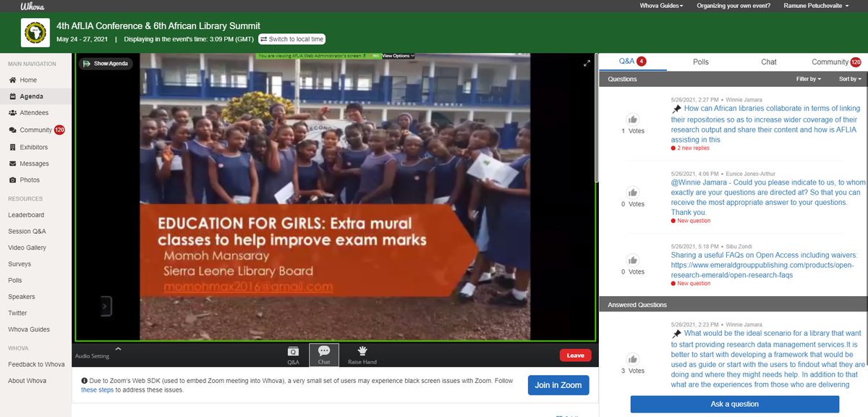The width and height of the screenshot is (868, 417).
Task: Open the '2 new replies' link
Action: pos(693,148)
